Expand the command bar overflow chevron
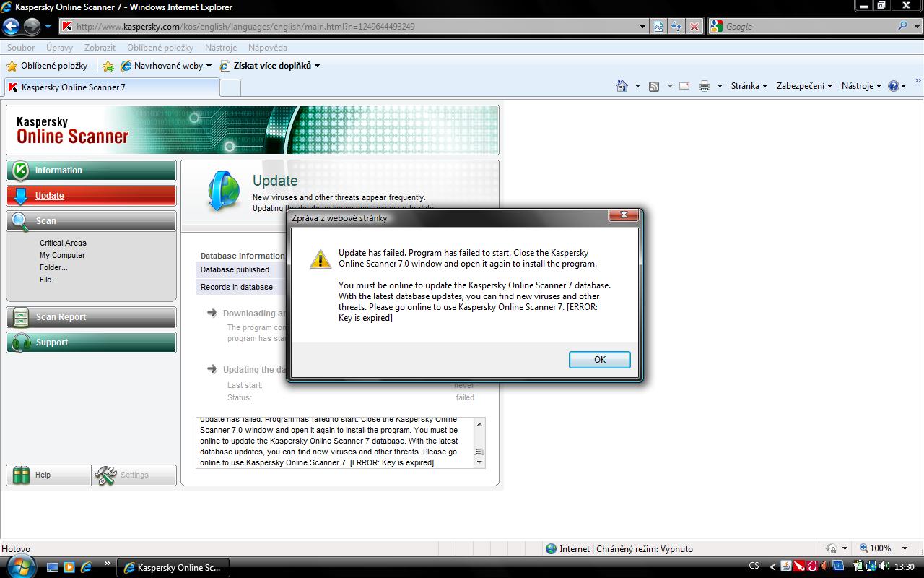Image resolution: width=924 pixels, height=578 pixels. point(918,80)
